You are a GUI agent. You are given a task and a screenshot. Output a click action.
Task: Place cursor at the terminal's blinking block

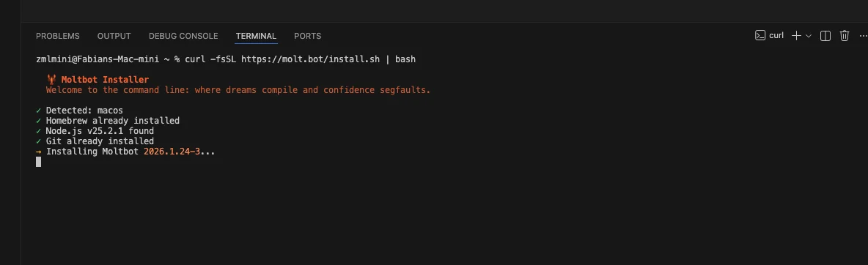pyautogui.click(x=38, y=162)
